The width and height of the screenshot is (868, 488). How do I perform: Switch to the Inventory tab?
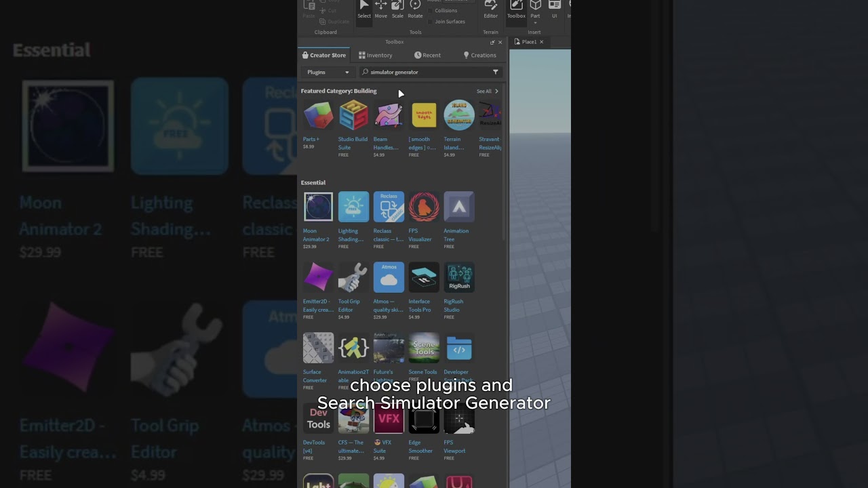click(376, 55)
